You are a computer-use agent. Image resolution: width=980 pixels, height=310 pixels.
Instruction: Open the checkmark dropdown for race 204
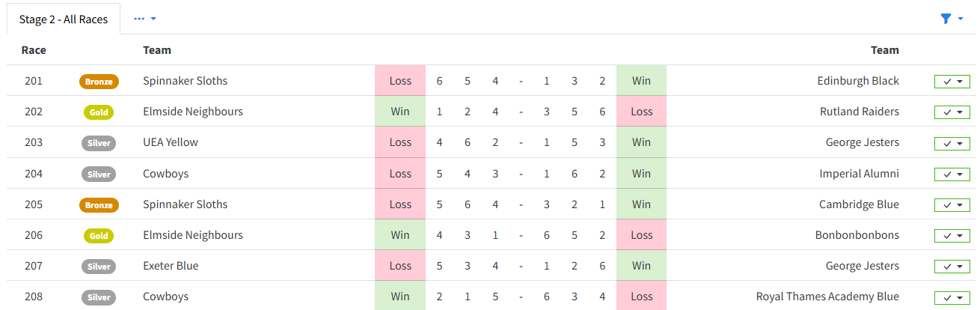[952, 174]
